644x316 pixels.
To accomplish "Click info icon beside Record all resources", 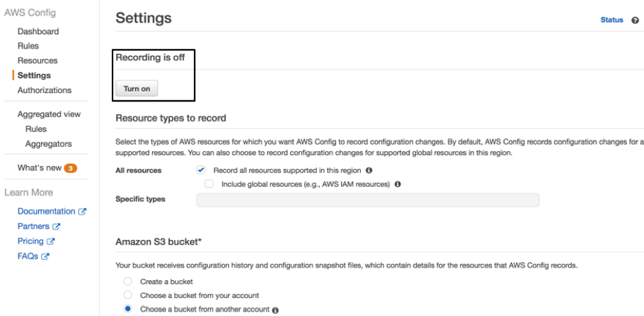I will (369, 171).
